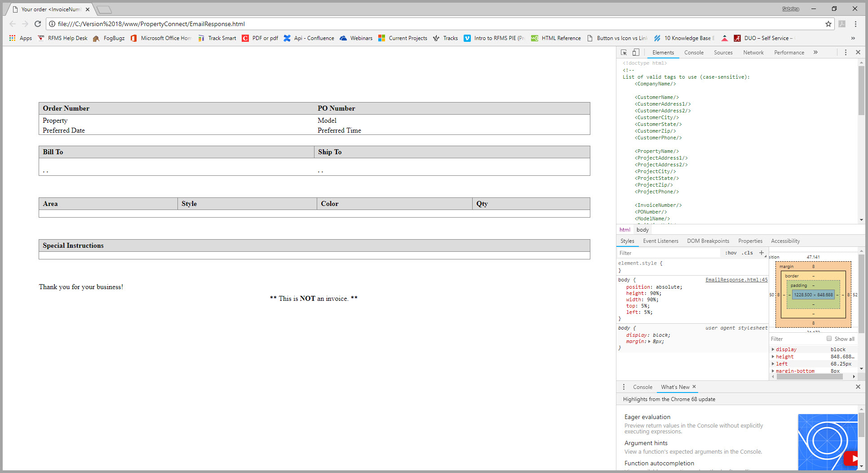Close the DevTools panel
The width and height of the screenshot is (868, 473).
point(858,53)
